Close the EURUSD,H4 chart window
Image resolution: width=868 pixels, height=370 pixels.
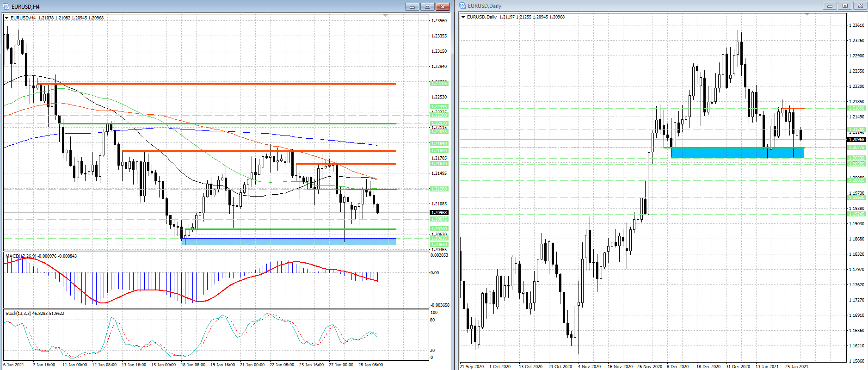443,6
